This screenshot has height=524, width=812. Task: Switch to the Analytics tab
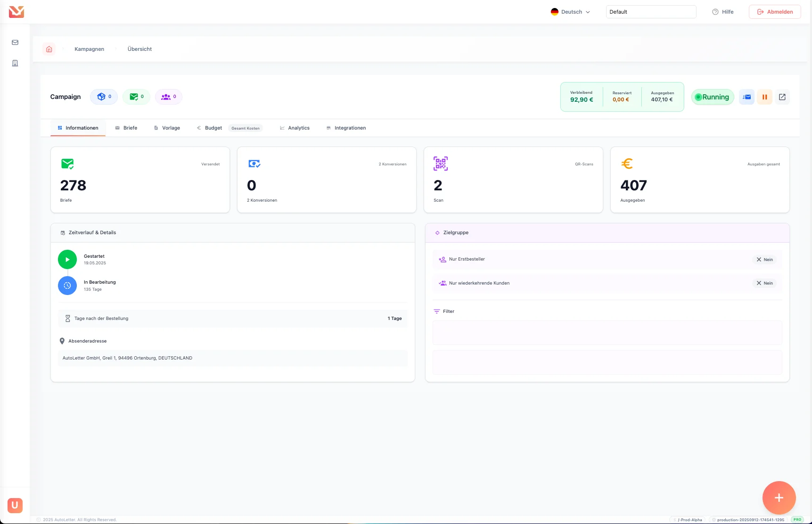point(295,128)
